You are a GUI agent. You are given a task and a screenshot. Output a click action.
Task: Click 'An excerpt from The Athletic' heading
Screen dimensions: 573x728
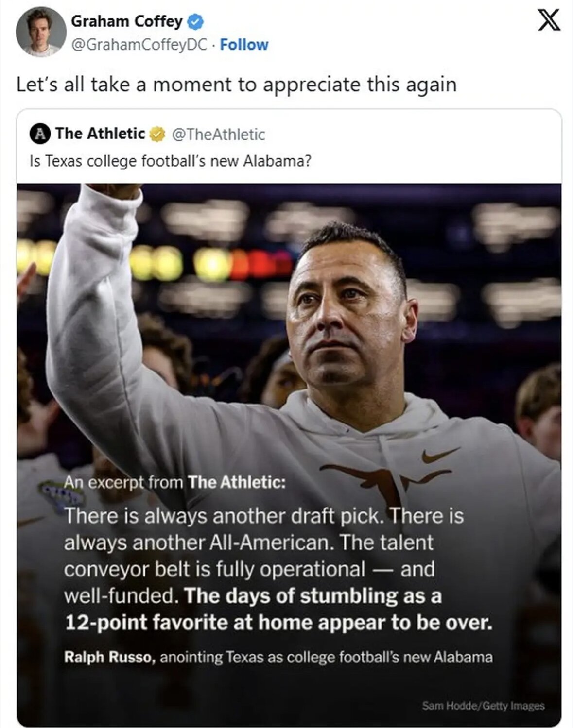(174, 482)
